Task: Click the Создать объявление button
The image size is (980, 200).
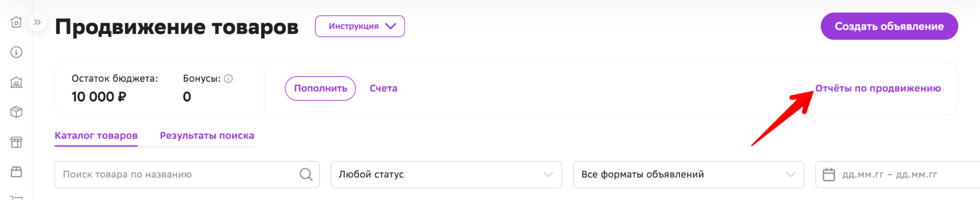Action: pos(889,26)
